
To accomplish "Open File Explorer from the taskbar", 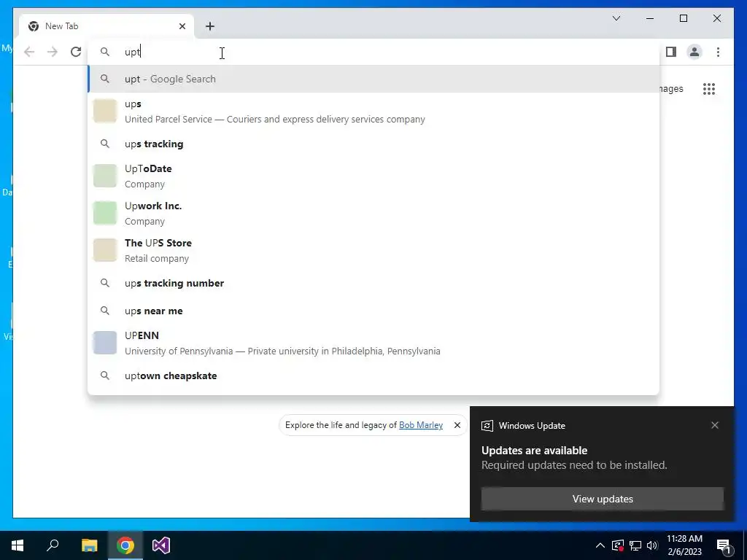I will (x=89, y=545).
